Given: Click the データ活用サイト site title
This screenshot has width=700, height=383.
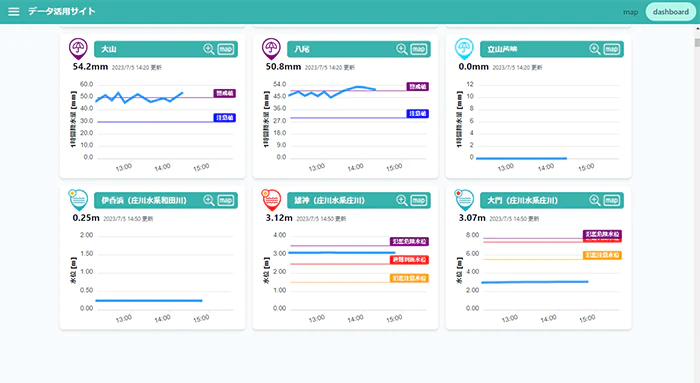Looking at the screenshot, I should 62,11.
